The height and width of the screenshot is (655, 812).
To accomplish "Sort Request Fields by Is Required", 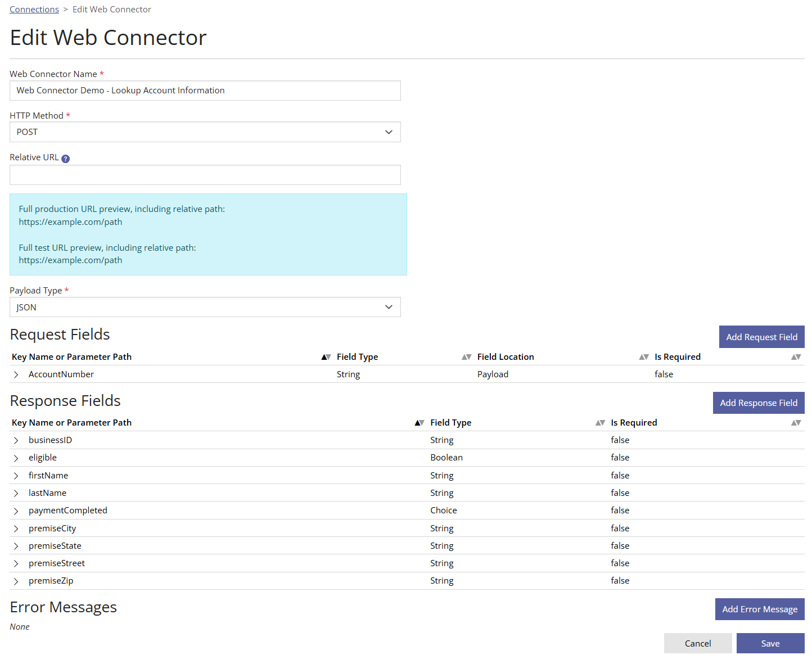I will point(796,356).
